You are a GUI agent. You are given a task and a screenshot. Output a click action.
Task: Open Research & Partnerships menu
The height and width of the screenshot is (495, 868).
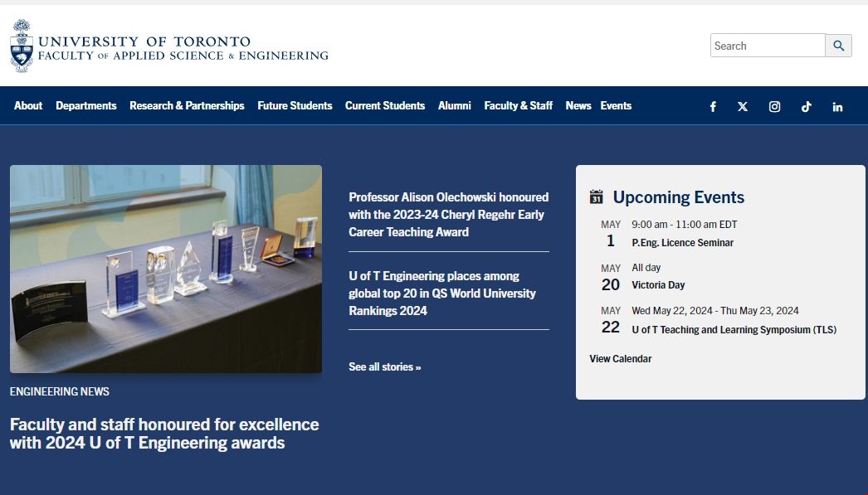coord(187,105)
